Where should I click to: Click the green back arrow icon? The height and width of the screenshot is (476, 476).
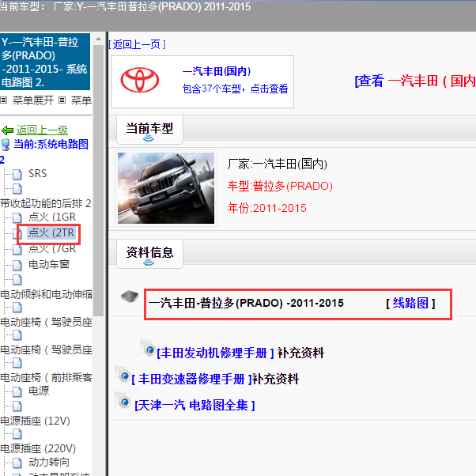(7, 130)
